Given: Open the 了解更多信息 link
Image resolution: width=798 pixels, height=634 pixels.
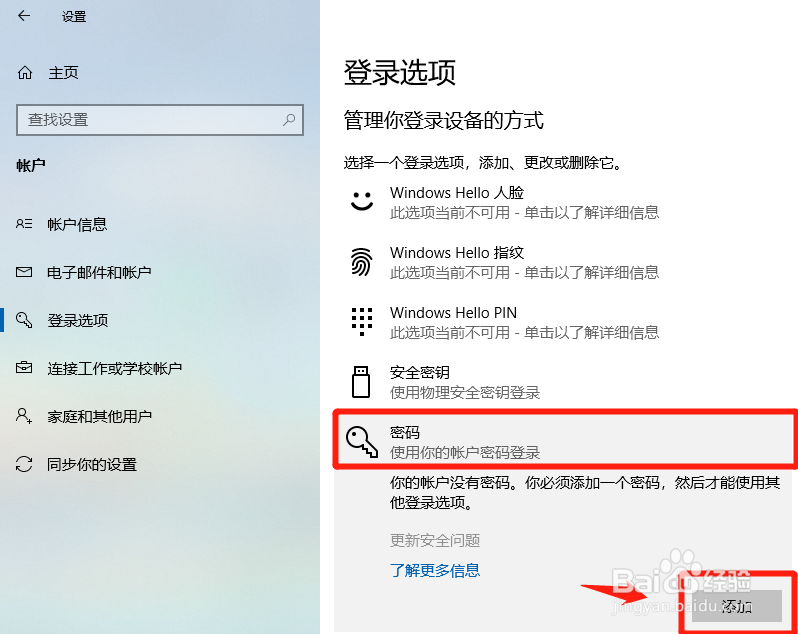Looking at the screenshot, I should click(x=435, y=570).
